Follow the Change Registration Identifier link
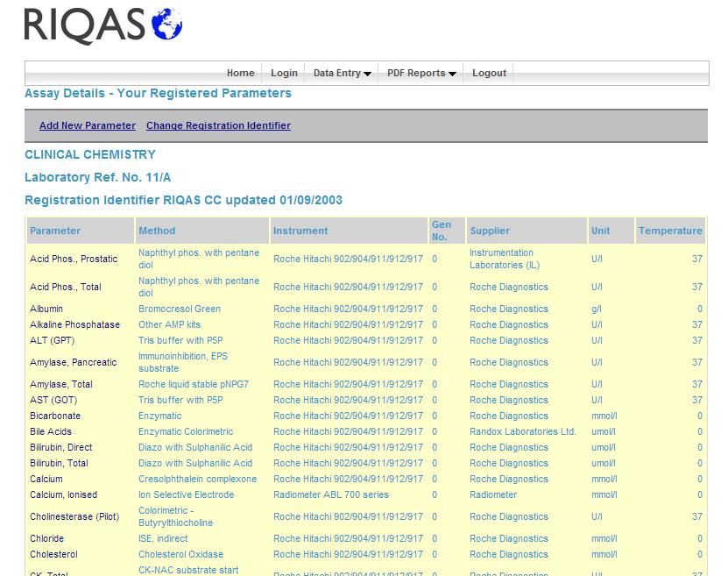Image resolution: width=728 pixels, height=576 pixels. click(219, 125)
